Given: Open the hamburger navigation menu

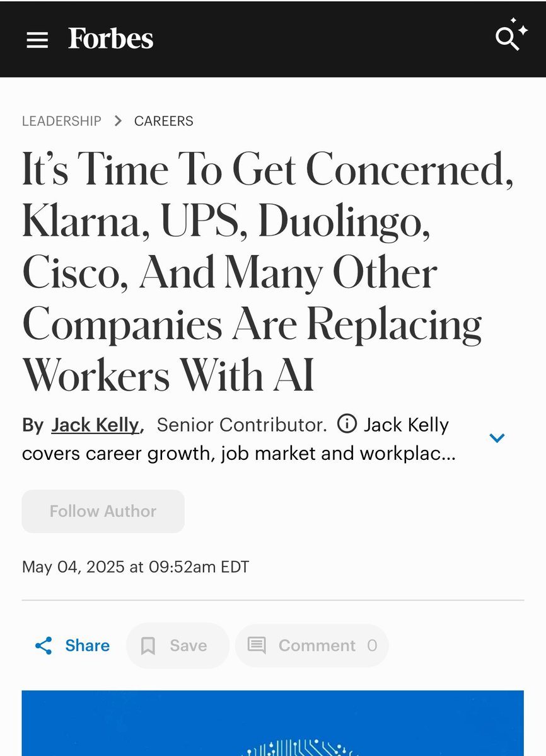Looking at the screenshot, I should pos(38,39).
